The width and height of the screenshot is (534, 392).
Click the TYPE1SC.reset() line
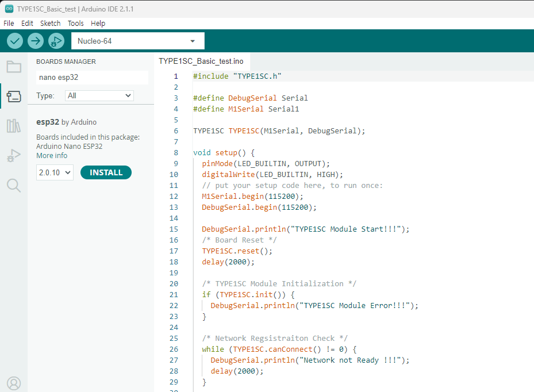click(237, 251)
